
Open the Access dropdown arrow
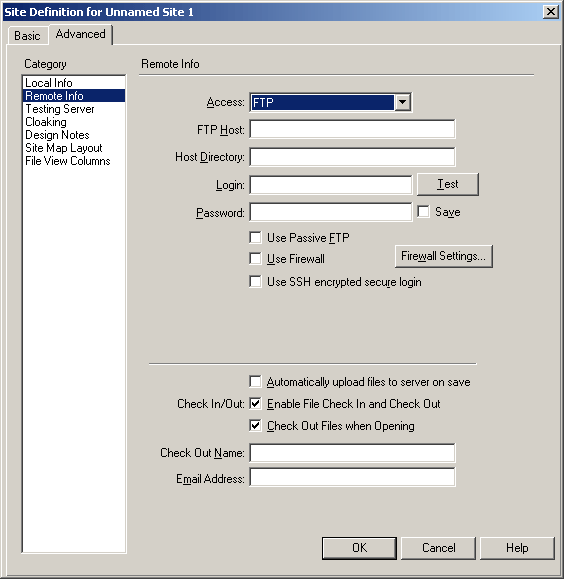coord(402,102)
